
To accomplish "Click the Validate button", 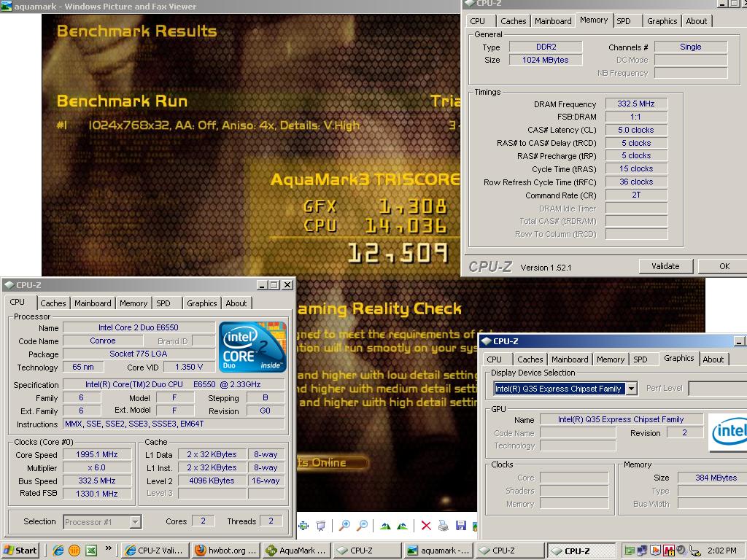I will (x=665, y=266).
